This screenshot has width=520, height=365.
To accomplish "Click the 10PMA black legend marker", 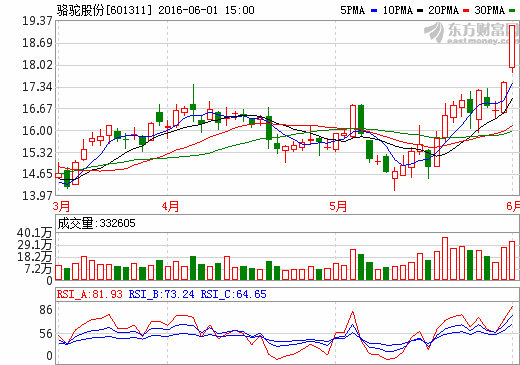I will coord(420,11).
